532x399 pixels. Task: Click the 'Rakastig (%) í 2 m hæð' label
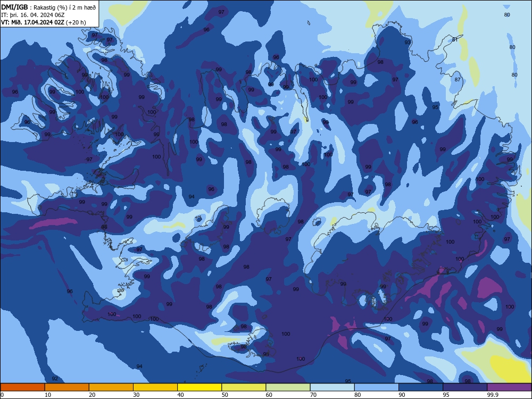(x=65, y=7)
